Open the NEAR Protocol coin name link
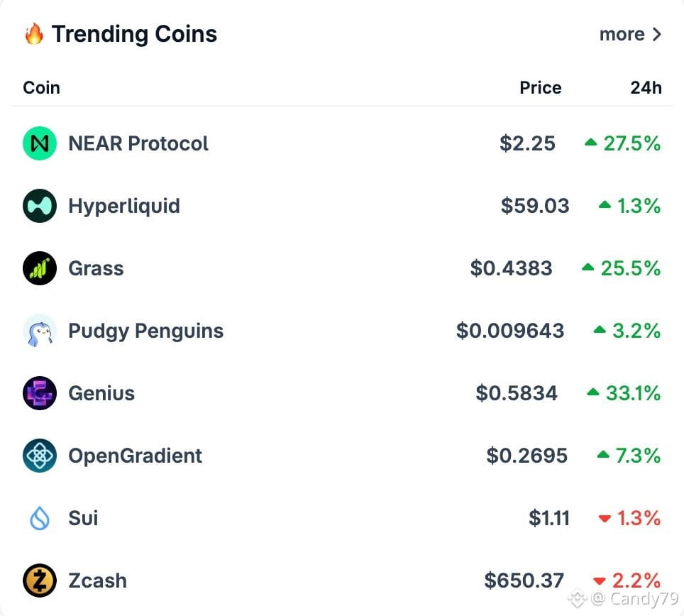This screenshot has height=616, width=684. point(138,143)
